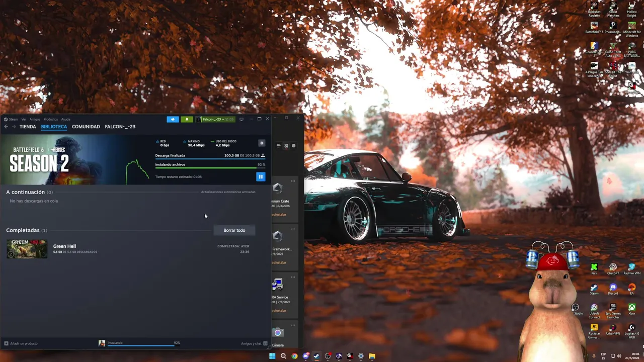Click Actualizaciones automáticas activadas text
This screenshot has width=644, height=362.
(228, 192)
